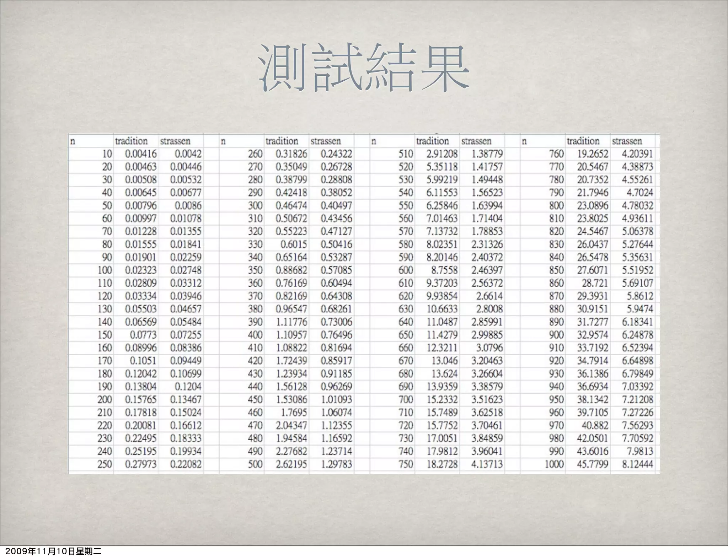728x560 pixels.
Task: Click strassen value 1.29783
Action: (336, 464)
